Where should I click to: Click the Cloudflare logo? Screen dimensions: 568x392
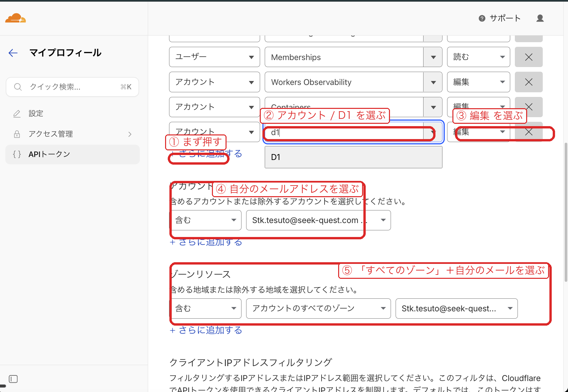[x=15, y=18]
